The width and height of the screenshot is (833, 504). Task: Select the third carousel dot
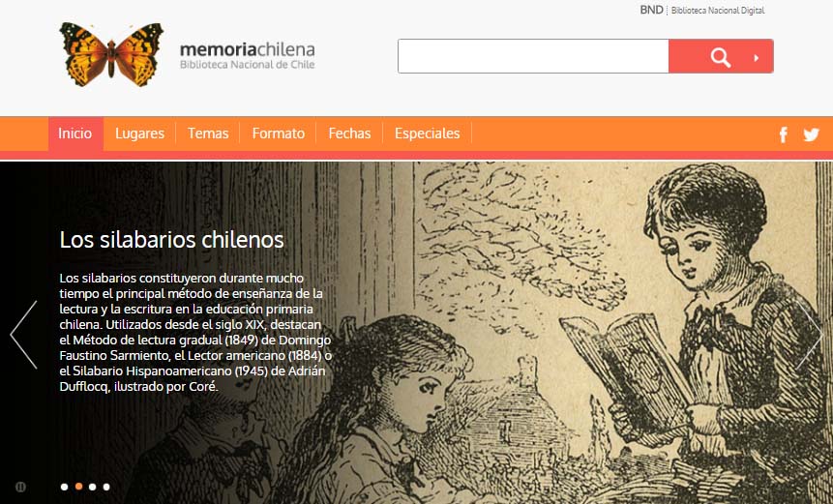click(93, 487)
